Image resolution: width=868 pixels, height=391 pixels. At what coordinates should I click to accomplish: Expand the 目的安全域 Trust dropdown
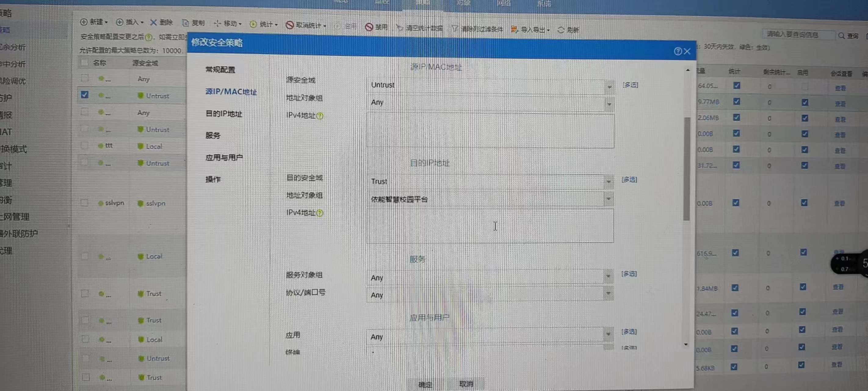[x=609, y=181]
